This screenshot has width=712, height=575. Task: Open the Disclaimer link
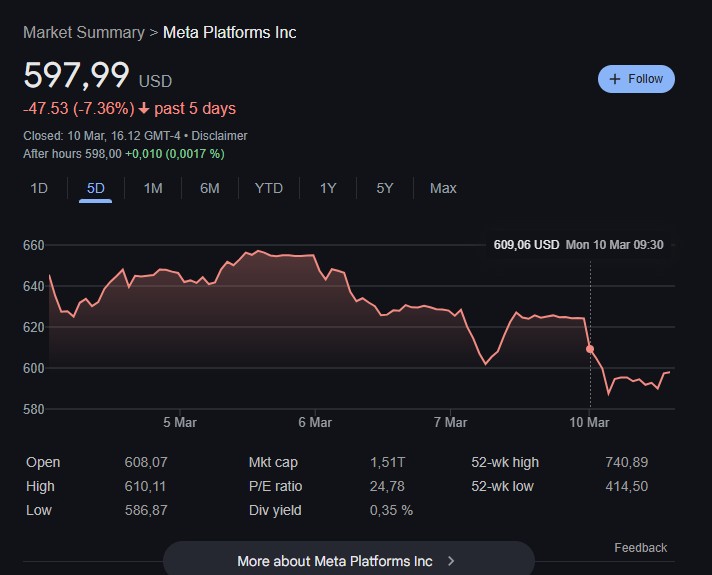point(219,136)
